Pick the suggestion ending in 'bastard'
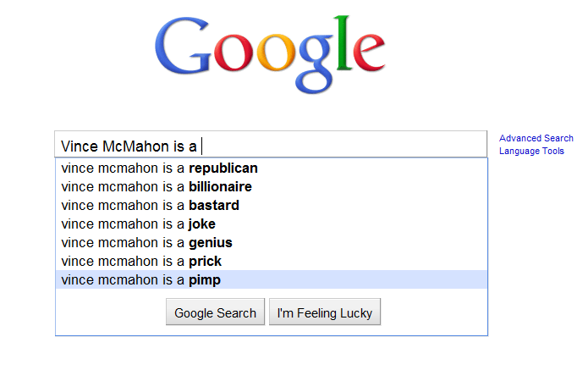This screenshot has width=588, height=370. 150,205
